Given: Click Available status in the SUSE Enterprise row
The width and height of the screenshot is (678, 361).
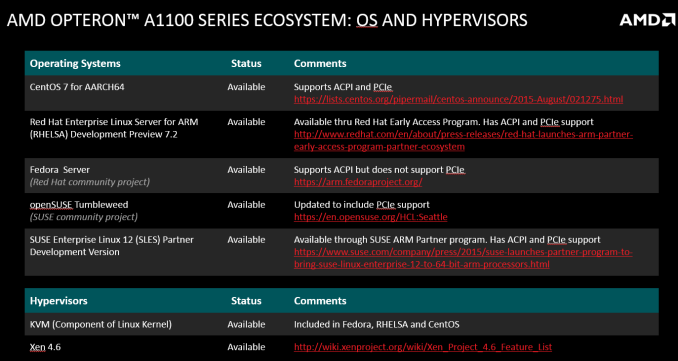Looking at the screenshot, I should (246, 240).
